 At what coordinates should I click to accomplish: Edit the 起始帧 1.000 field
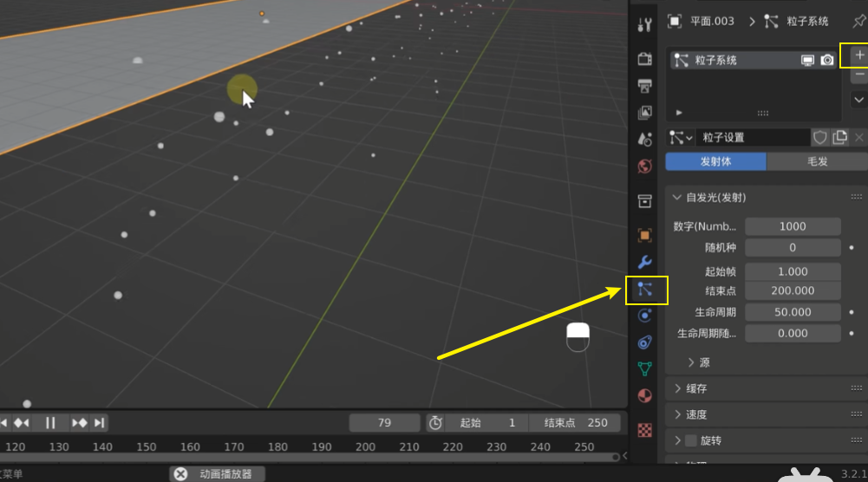pos(793,271)
